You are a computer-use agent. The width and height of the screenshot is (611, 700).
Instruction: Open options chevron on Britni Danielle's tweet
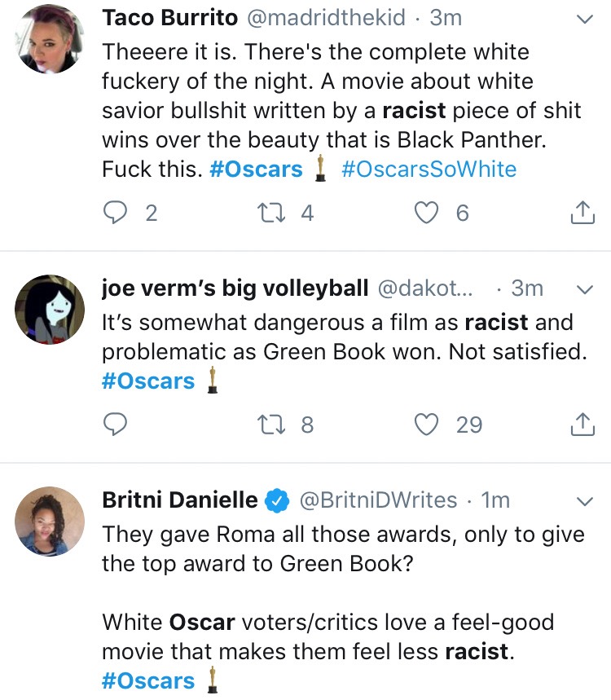(585, 501)
